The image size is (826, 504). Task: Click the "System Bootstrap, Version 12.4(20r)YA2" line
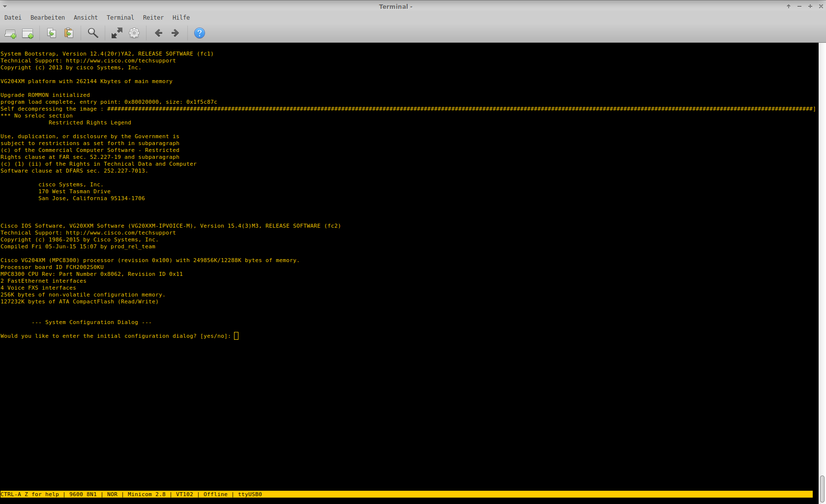pyautogui.click(x=107, y=54)
